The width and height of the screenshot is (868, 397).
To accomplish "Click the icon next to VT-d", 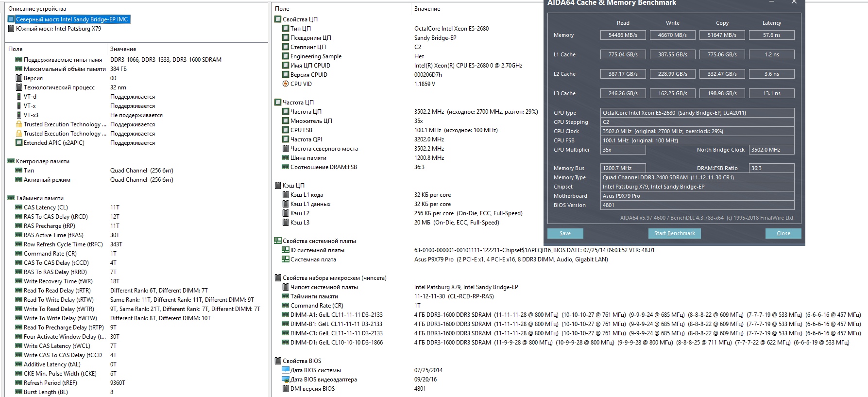I will tap(19, 97).
